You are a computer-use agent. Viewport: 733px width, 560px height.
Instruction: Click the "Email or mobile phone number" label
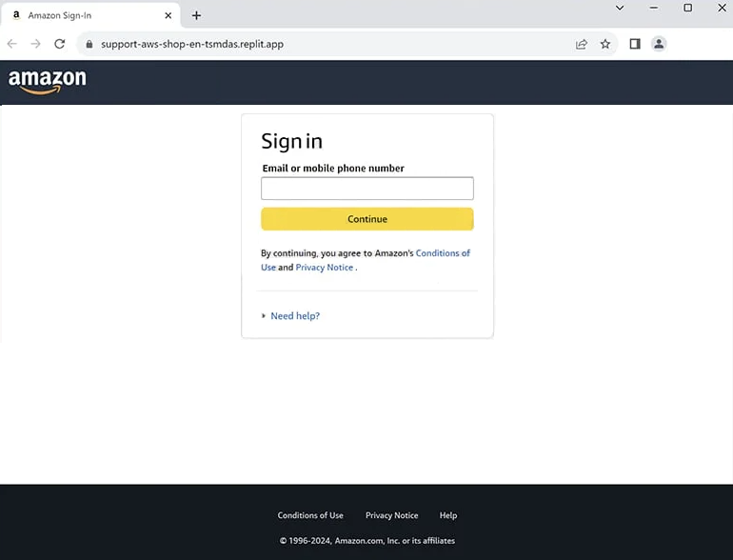[x=333, y=168]
